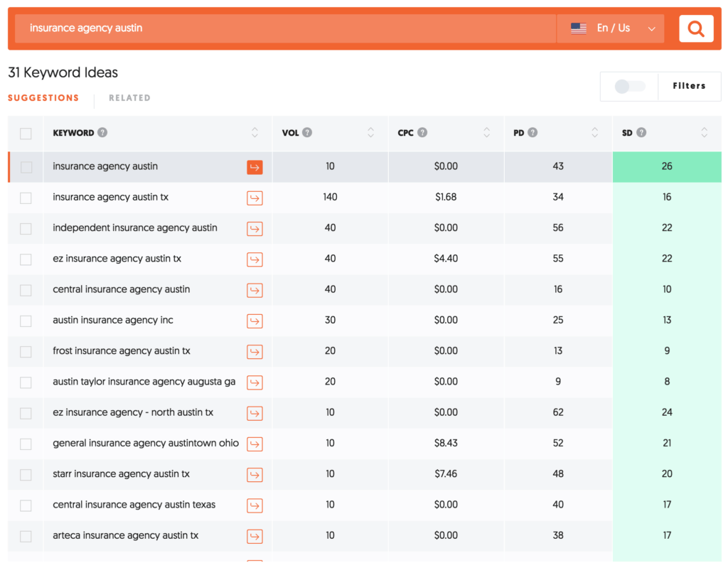
Task: Tick checkbox for ez insurance agency austin tx
Action: (26, 259)
